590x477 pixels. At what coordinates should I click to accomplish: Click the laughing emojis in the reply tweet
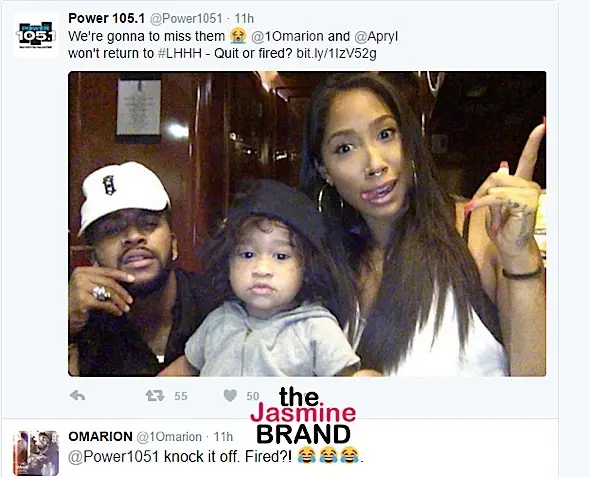(327, 456)
